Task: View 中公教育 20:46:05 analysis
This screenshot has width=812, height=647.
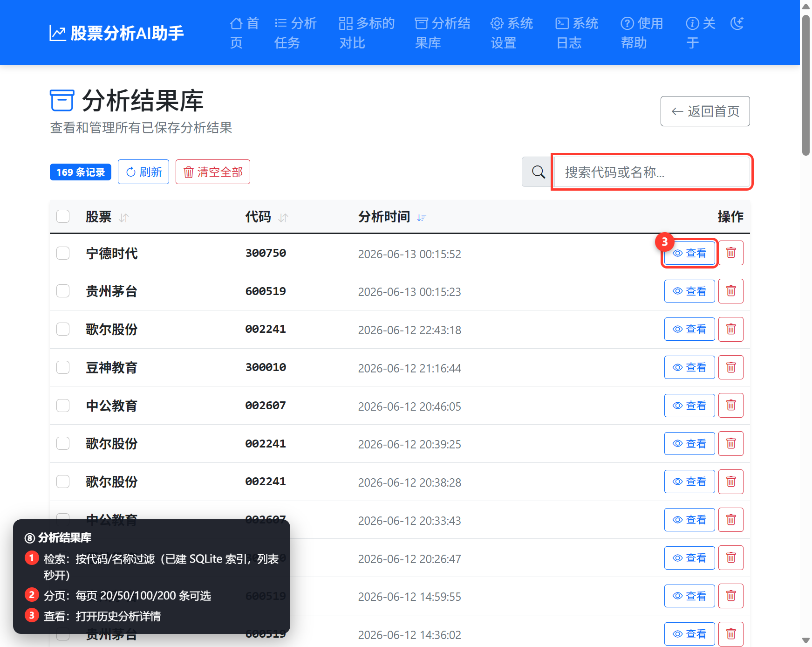Action: (x=689, y=406)
